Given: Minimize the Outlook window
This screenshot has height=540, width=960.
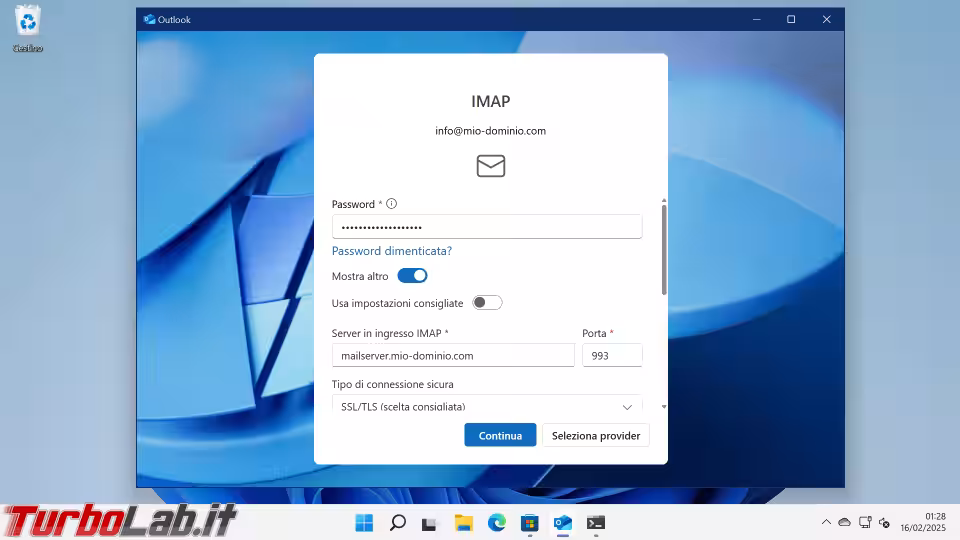Looking at the screenshot, I should pos(757,20).
